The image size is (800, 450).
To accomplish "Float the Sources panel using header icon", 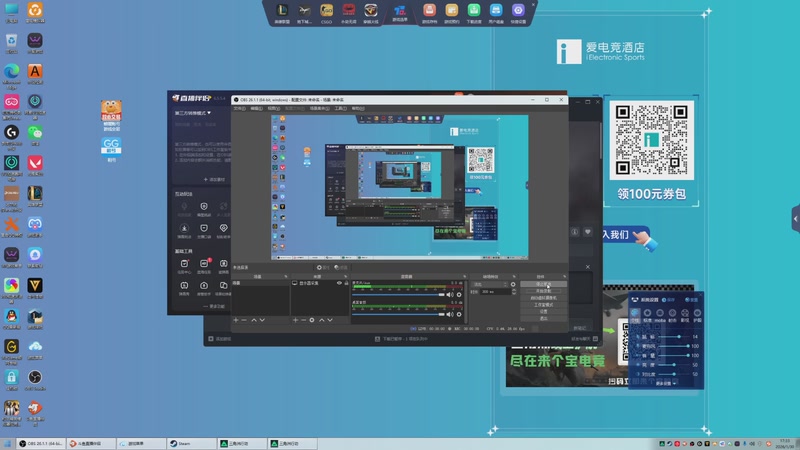I will (345, 277).
